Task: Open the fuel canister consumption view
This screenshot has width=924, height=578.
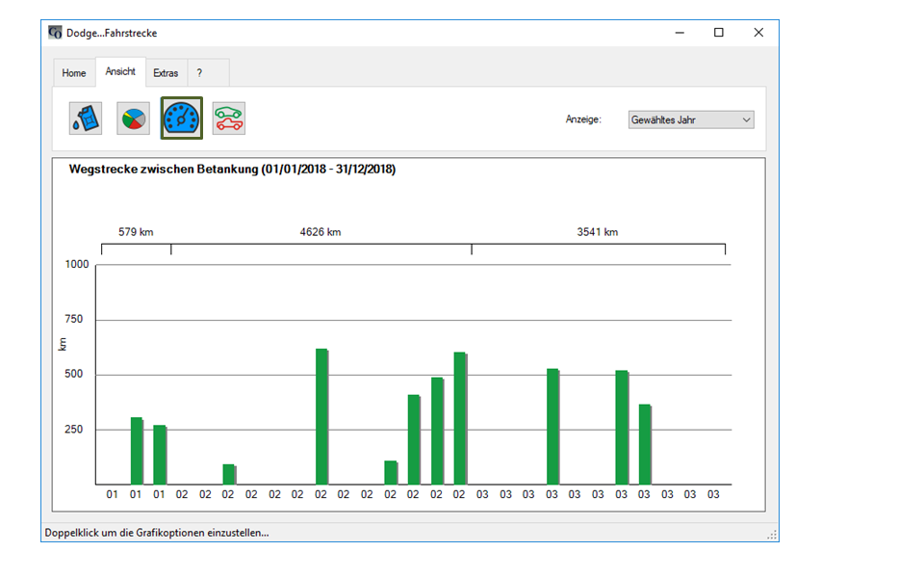Action: click(x=85, y=119)
